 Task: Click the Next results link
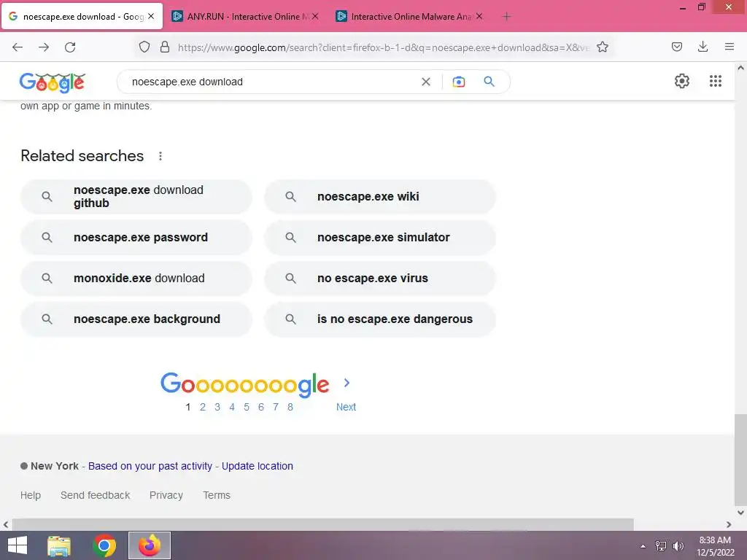346,407
